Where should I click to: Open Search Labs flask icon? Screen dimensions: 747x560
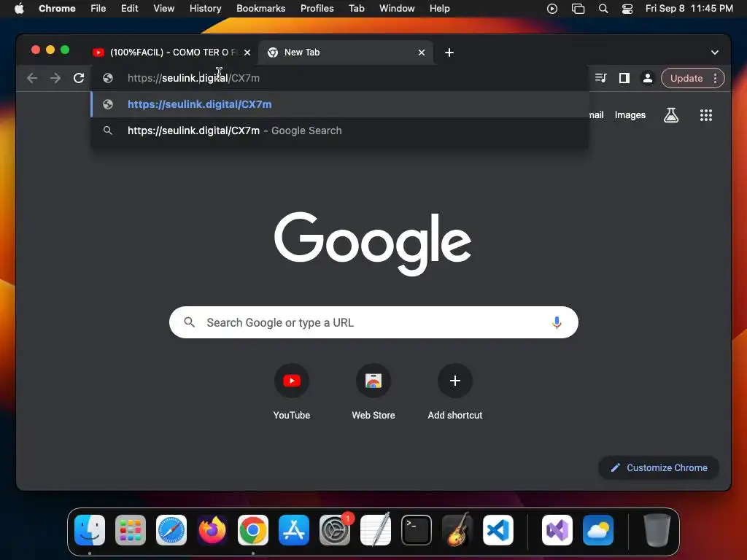click(x=671, y=114)
